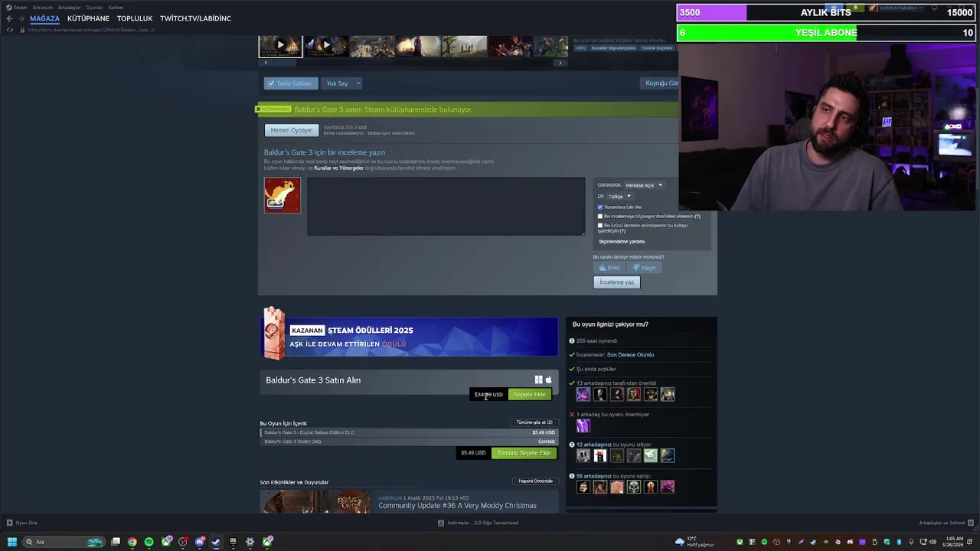Click the Steam Ödülleri 2025 winner banner

[x=410, y=337]
